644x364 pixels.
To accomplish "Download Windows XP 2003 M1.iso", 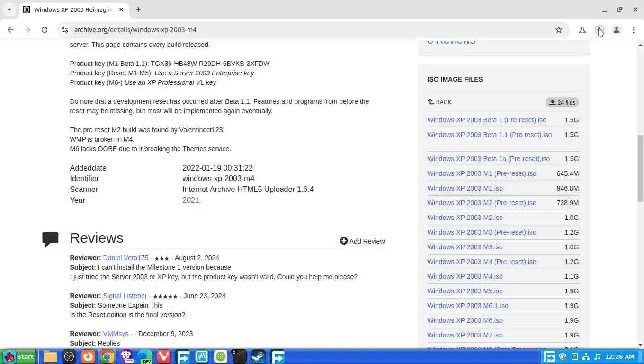I will point(465,188).
